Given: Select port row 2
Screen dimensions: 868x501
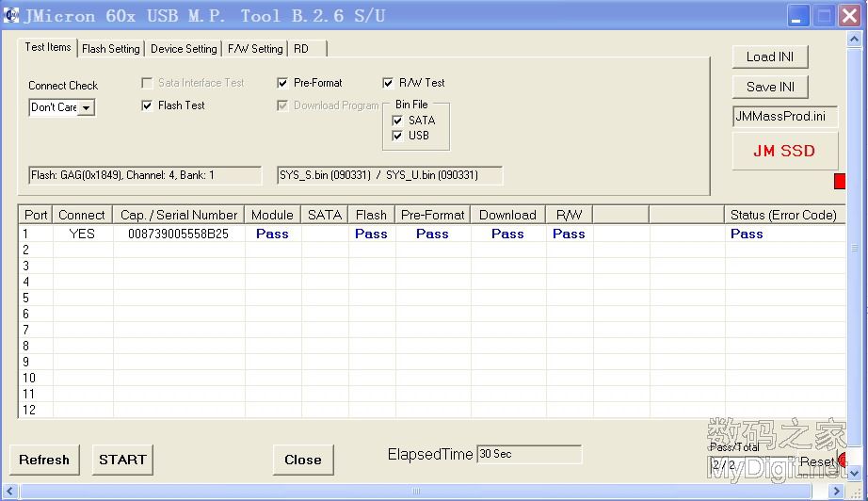Looking at the screenshot, I should click(432, 250).
